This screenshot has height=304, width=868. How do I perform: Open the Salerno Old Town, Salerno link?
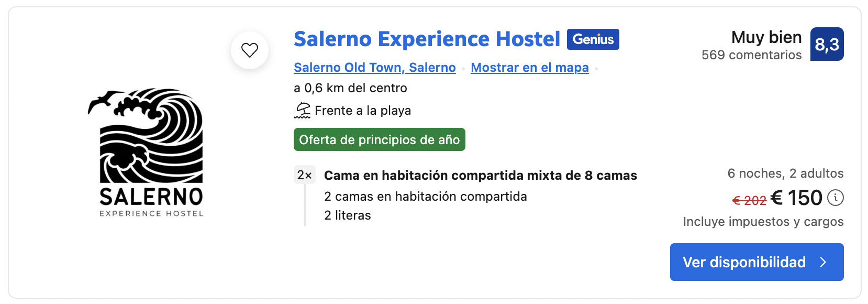tap(374, 68)
